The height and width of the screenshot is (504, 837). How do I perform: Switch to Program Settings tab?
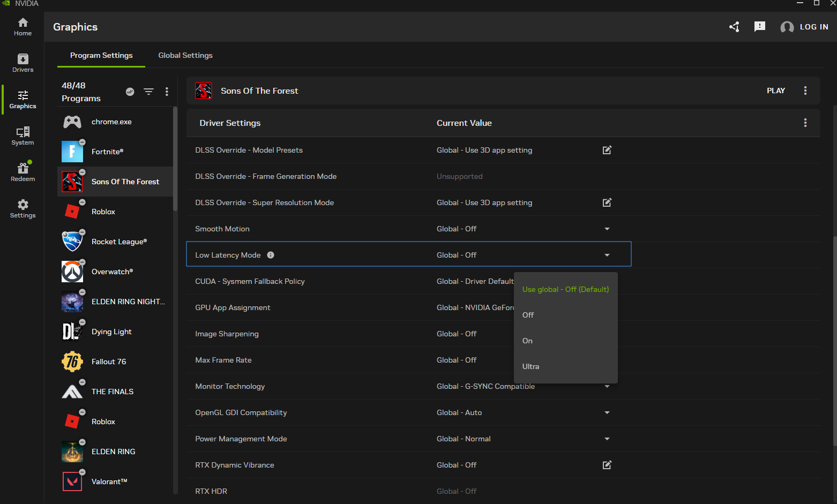[x=101, y=55]
